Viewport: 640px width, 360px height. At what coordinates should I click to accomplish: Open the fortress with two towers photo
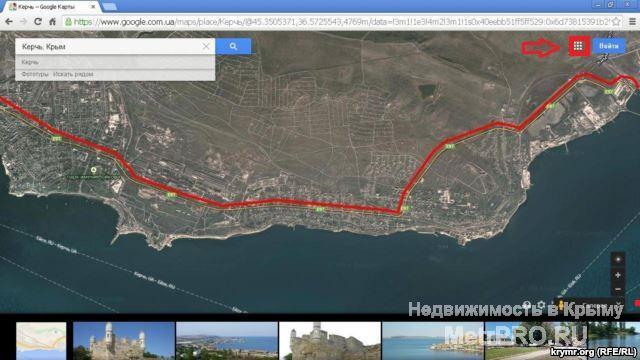pos(124,341)
